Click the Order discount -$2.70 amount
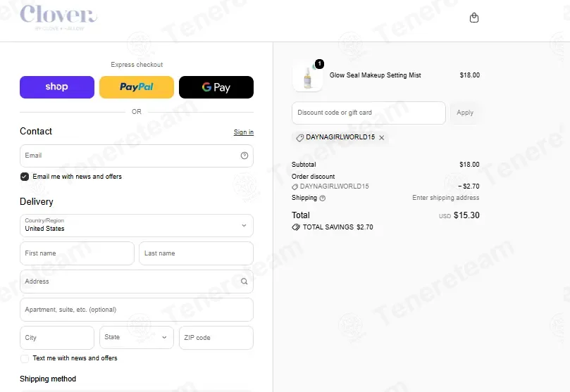The image size is (570, 392). point(469,186)
